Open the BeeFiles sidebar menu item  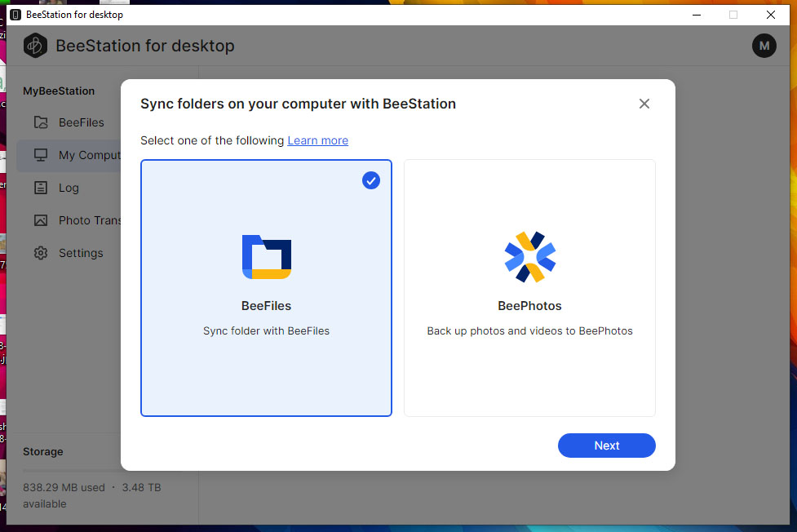[x=81, y=122]
